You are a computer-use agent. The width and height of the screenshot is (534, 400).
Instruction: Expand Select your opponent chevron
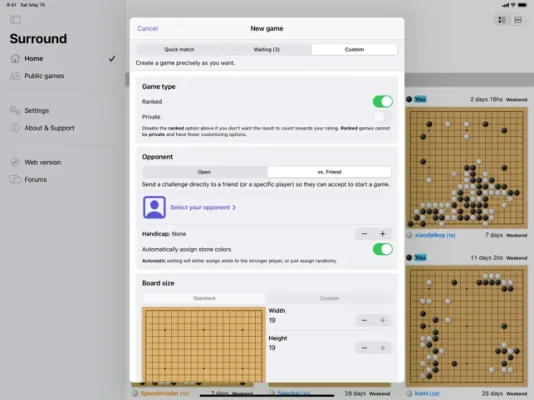click(x=234, y=207)
